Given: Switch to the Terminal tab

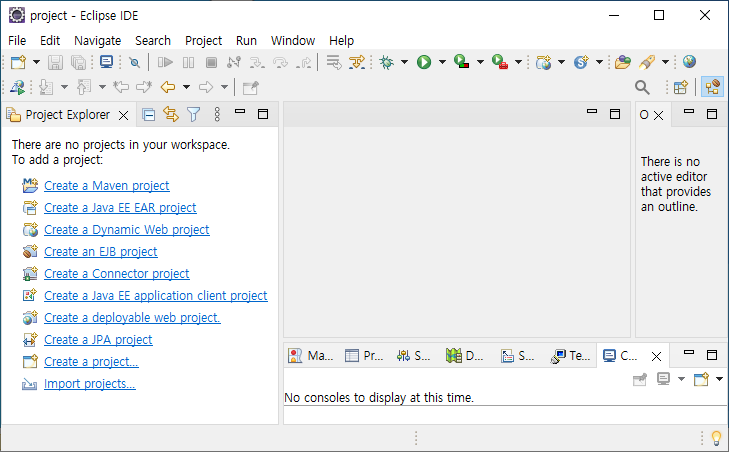Looking at the screenshot, I should pyautogui.click(x=570, y=356).
